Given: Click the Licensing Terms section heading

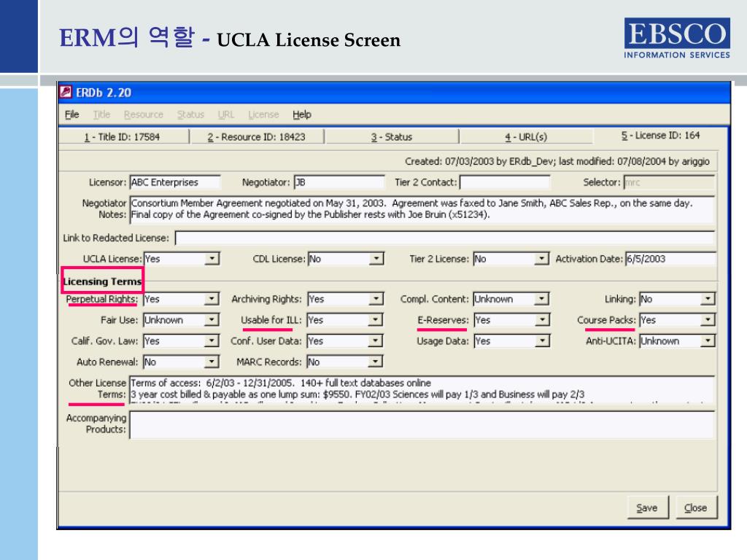Looking at the screenshot, I should (102, 281).
